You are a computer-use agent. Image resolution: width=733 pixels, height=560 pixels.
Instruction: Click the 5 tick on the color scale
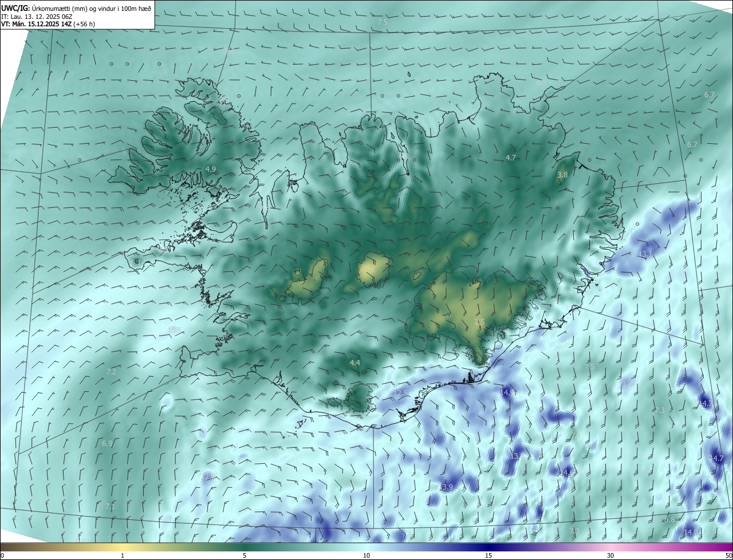pos(245,556)
